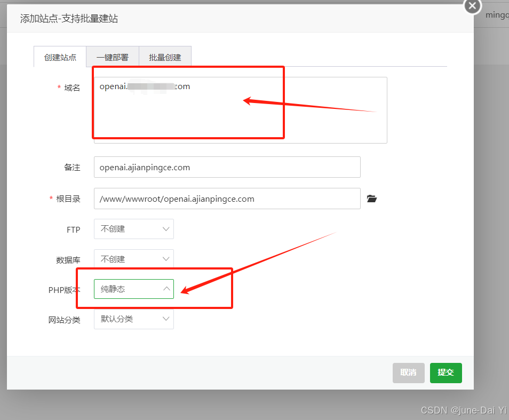The height and width of the screenshot is (420, 509).
Task: Click in the 备注 remark input field
Action: (x=227, y=167)
